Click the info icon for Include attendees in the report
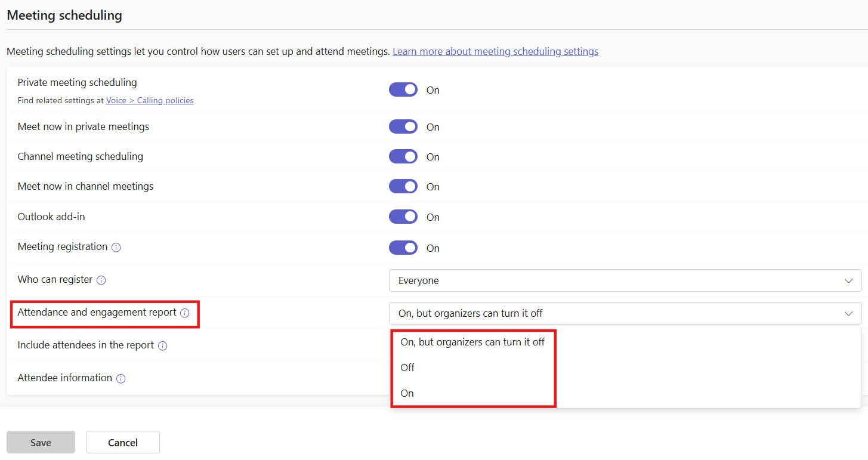The height and width of the screenshot is (460, 868). (162, 345)
